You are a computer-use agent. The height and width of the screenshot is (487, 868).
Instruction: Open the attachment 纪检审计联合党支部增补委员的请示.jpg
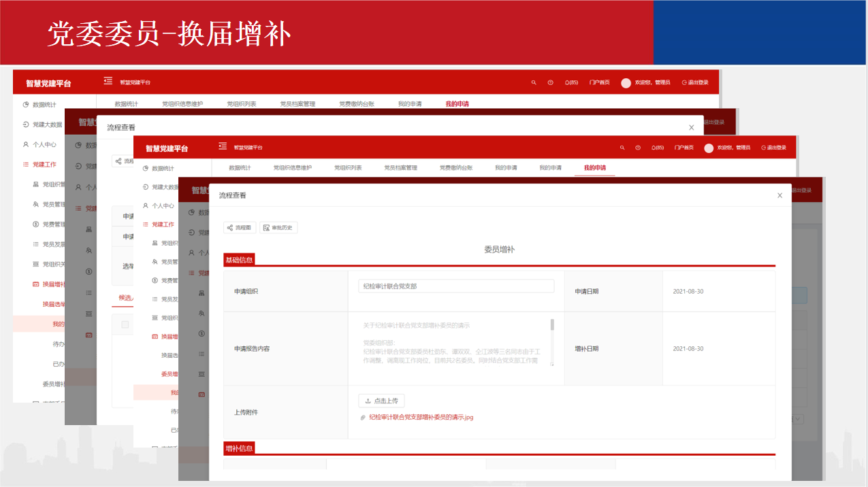pyautogui.click(x=421, y=418)
